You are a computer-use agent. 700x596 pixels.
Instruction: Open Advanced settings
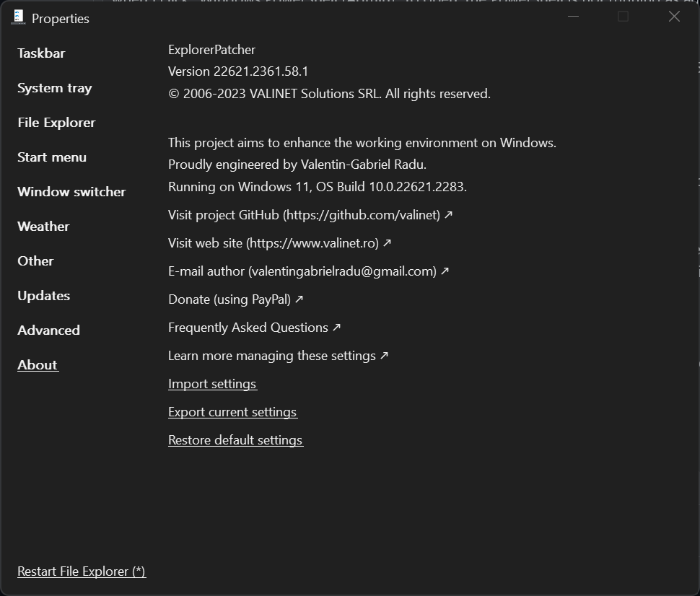tap(48, 330)
